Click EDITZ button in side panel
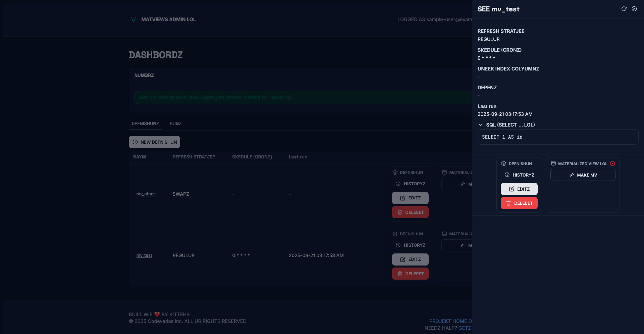The width and height of the screenshot is (644, 334). click(519, 189)
